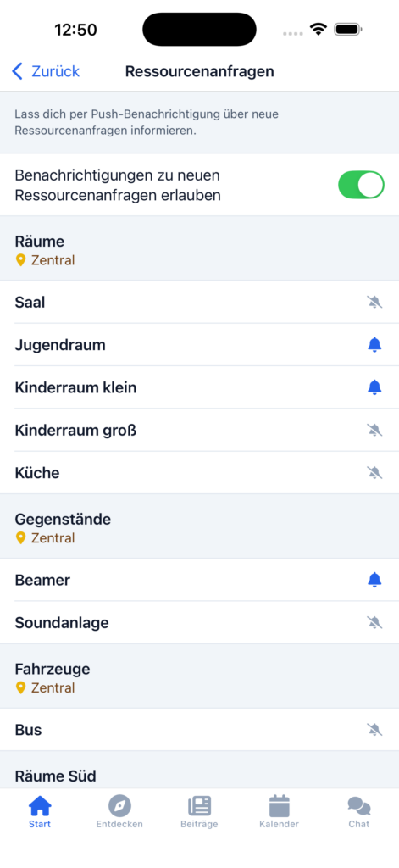
Task: Mute the Jugendraum notification bell
Action: [374, 344]
